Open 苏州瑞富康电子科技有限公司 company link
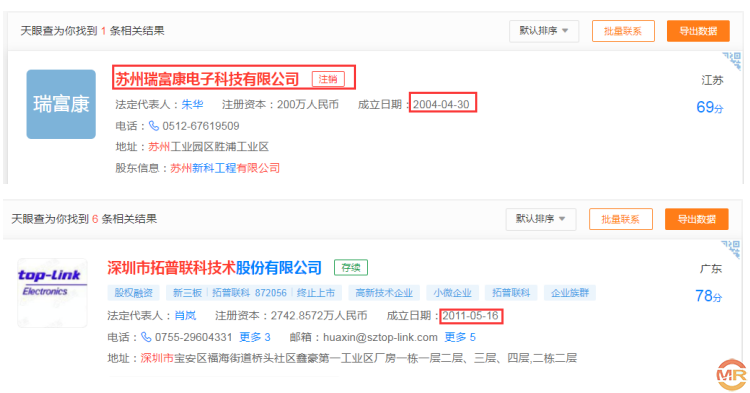This screenshot has width=750, height=393. [x=207, y=79]
